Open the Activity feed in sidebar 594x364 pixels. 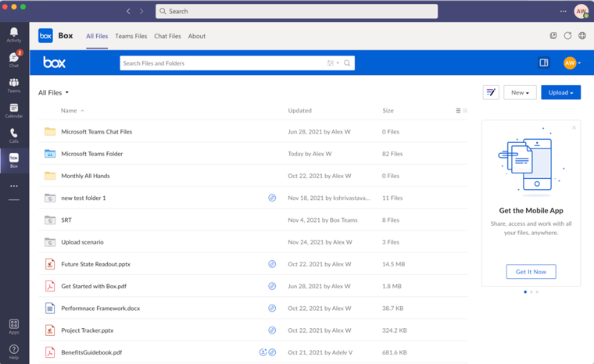[x=14, y=35]
